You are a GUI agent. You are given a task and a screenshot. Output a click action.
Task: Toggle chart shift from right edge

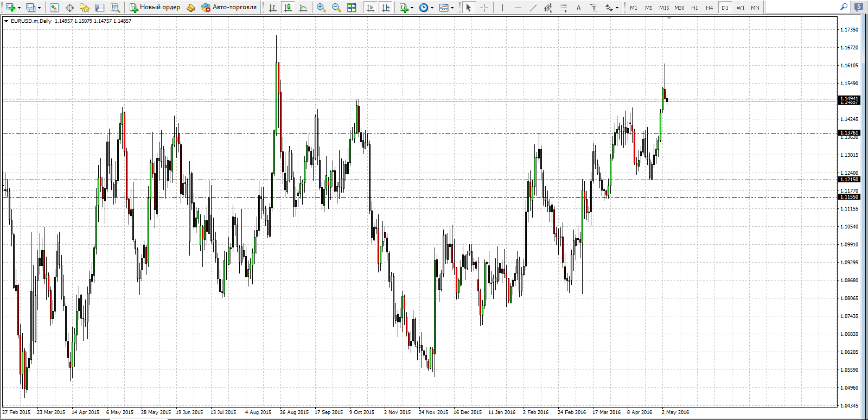[386, 8]
